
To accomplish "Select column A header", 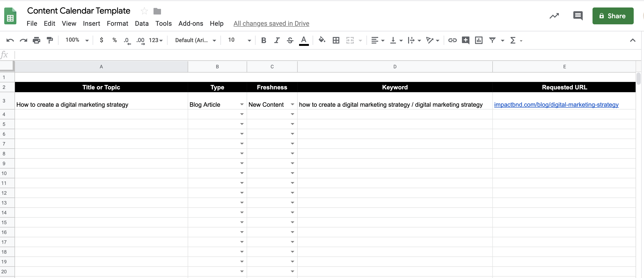I will [101, 67].
